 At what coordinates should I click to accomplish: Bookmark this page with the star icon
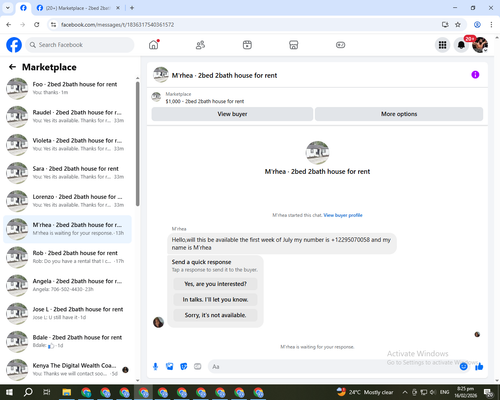[x=458, y=25]
